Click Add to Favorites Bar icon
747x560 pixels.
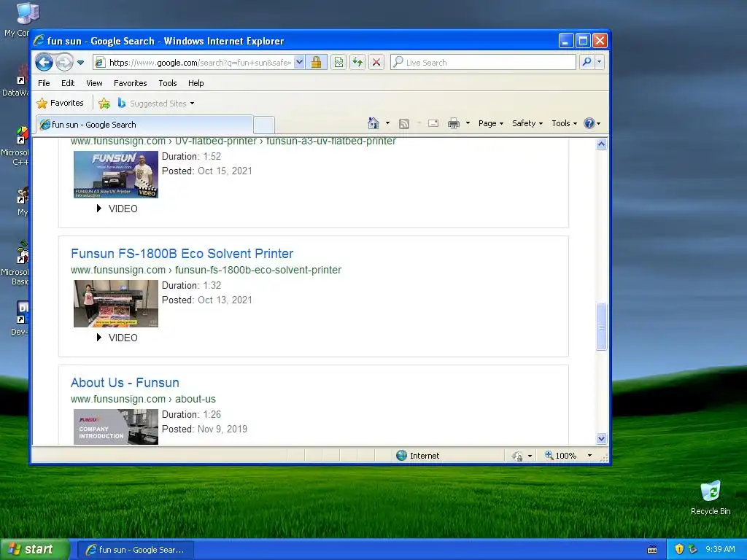click(104, 103)
